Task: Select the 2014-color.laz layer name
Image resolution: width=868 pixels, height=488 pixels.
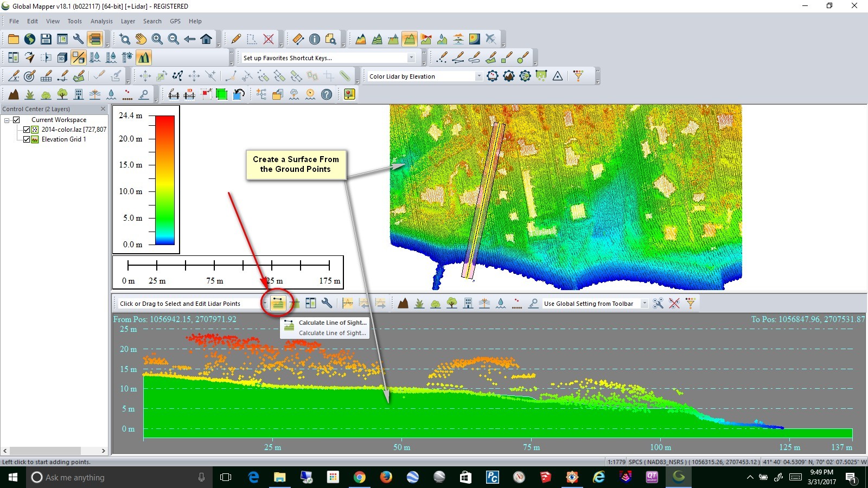Action: point(74,130)
